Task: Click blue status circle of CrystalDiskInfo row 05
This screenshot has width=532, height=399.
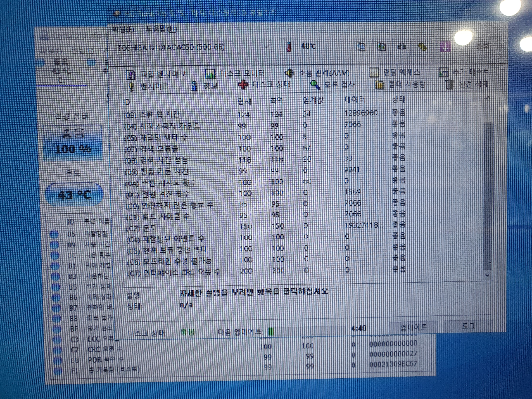Action: (x=54, y=234)
